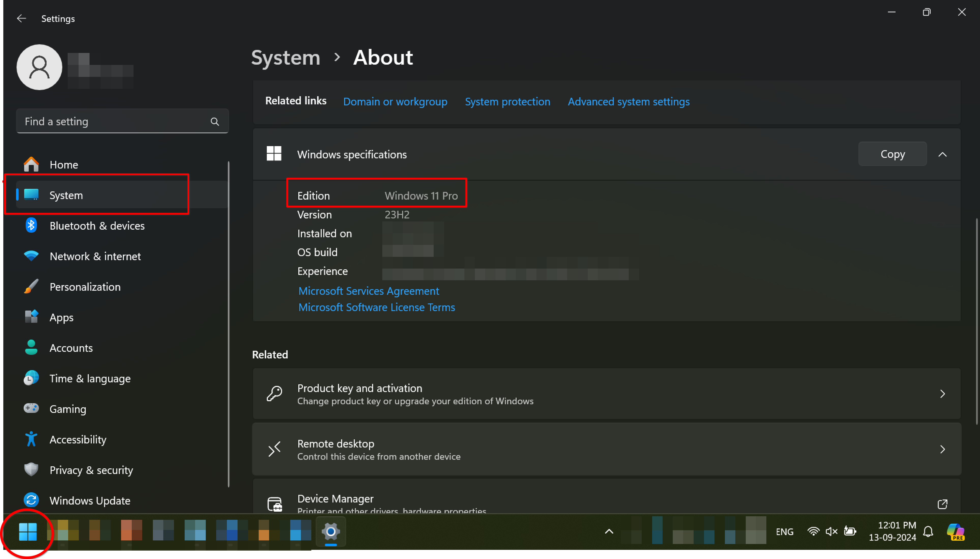Click the Windows logo in Windows specifications
This screenshot has width=980, height=559.
click(x=274, y=153)
